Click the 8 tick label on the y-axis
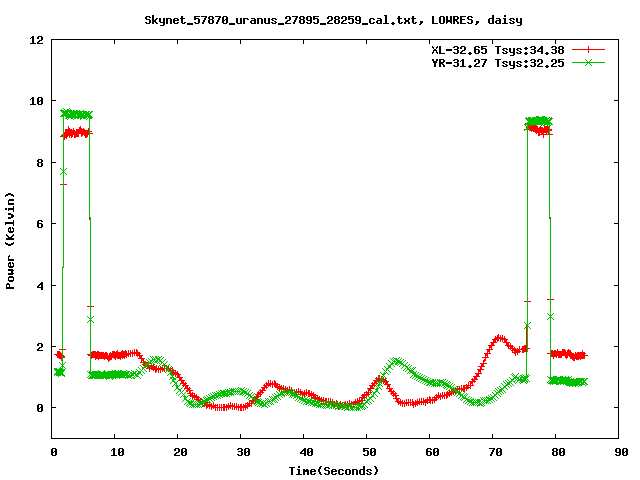Screen dimensions: 640x480 click(x=40, y=163)
